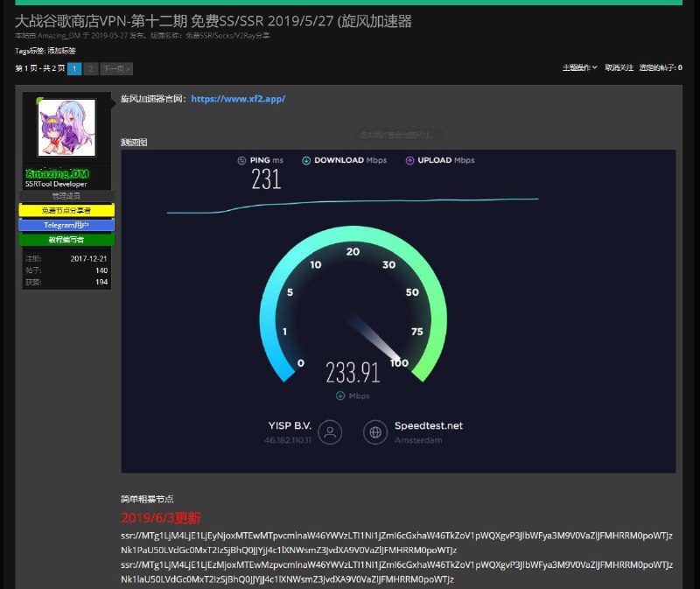700x589 pixels.
Task: Open the poster's anime avatar image
Action: (66, 128)
